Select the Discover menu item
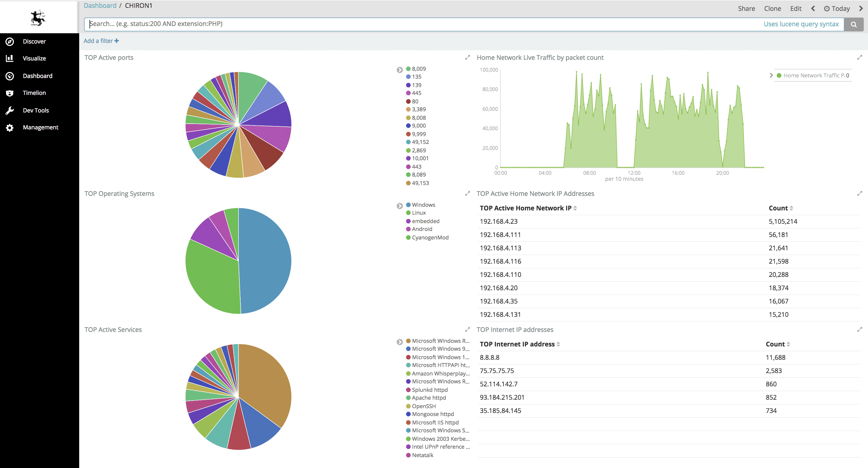Image resolution: width=868 pixels, height=468 pixels. click(x=34, y=41)
